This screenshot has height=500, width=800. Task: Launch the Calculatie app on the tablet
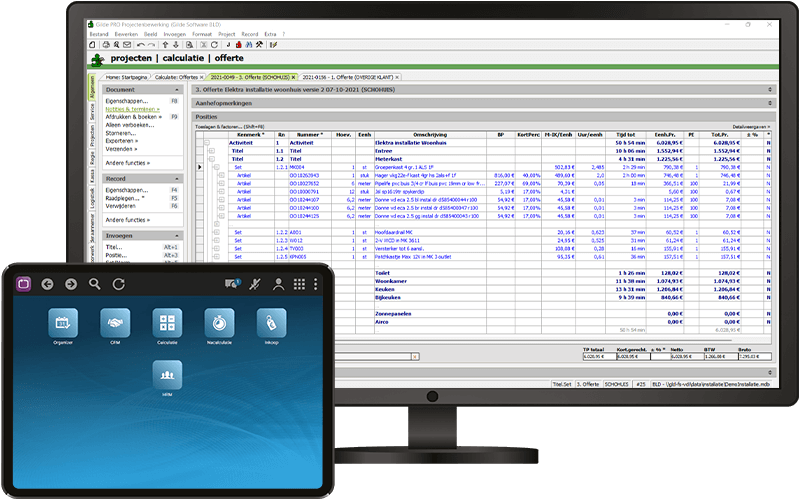tap(167, 323)
